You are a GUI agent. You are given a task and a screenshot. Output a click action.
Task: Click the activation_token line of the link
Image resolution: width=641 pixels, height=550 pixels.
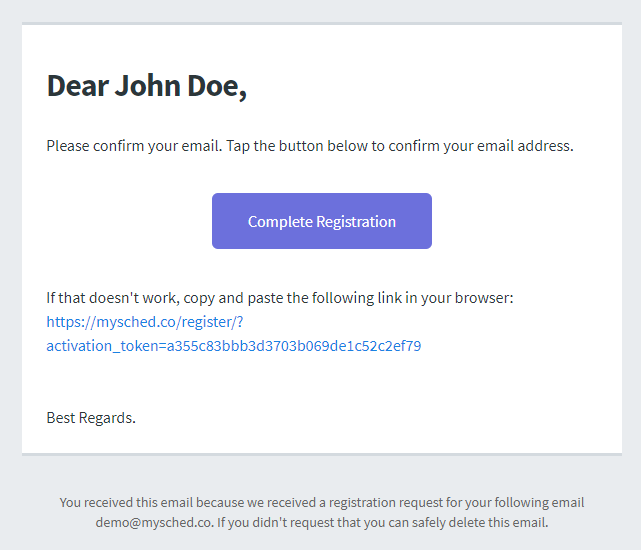click(233, 347)
